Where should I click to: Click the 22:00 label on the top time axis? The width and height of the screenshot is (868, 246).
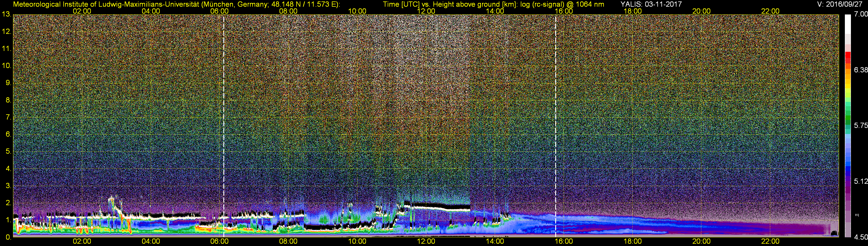770,11
